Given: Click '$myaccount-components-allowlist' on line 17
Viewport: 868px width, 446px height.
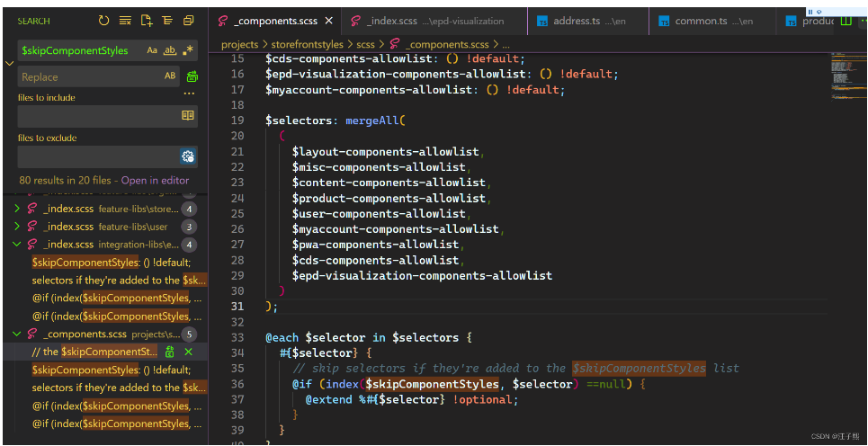Looking at the screenshot, I should [x=369, y=90].
